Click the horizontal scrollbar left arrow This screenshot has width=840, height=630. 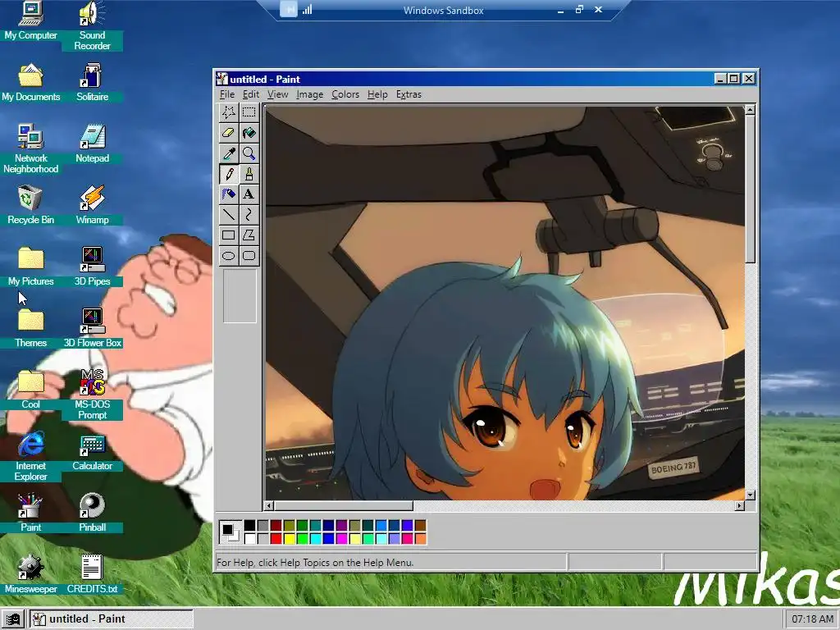click(269, 505)
